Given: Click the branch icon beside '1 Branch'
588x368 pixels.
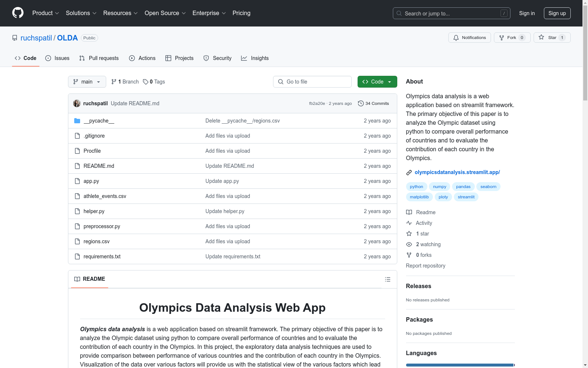Looking at the screenshot, I should (x=114, y=82).
